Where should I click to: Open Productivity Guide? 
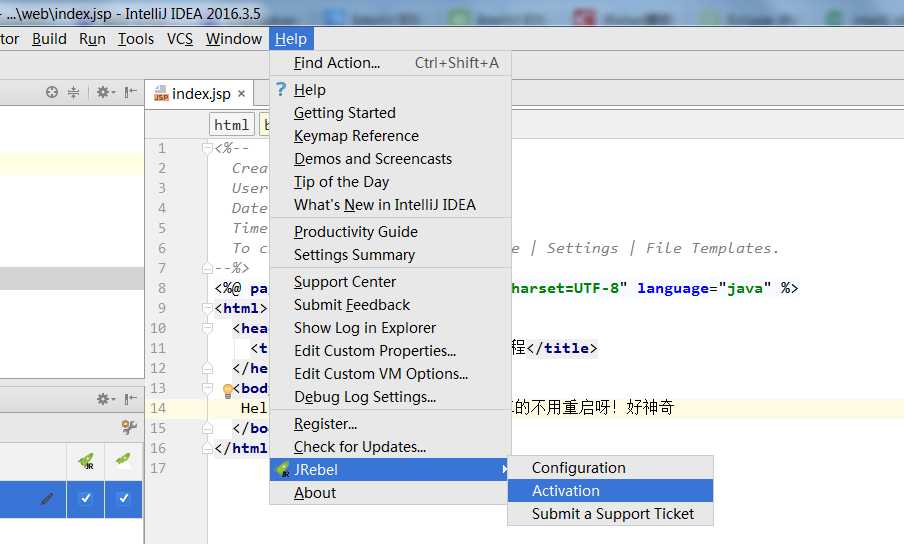390,232
